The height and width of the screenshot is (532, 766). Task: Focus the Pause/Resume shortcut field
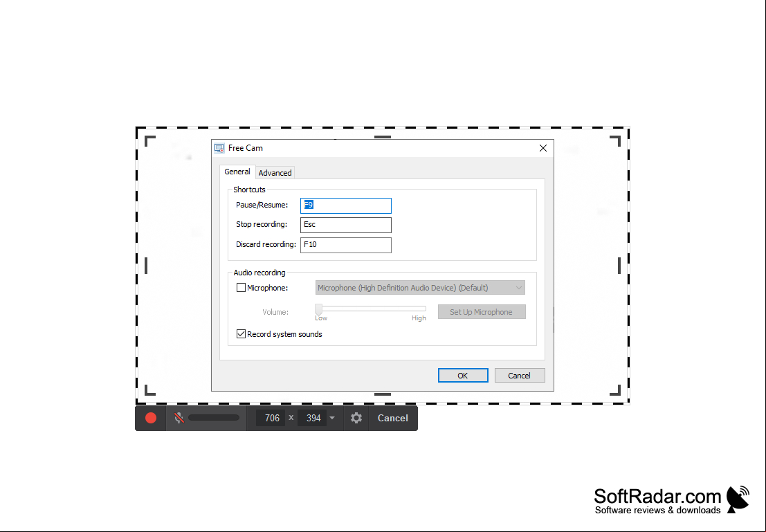346,205
